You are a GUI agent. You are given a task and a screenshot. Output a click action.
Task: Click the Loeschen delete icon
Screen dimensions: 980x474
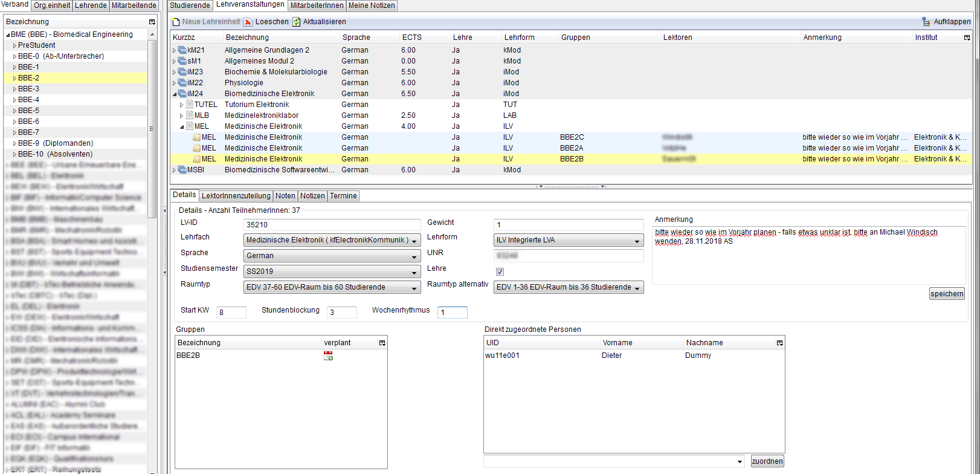[x=248, y=22]
